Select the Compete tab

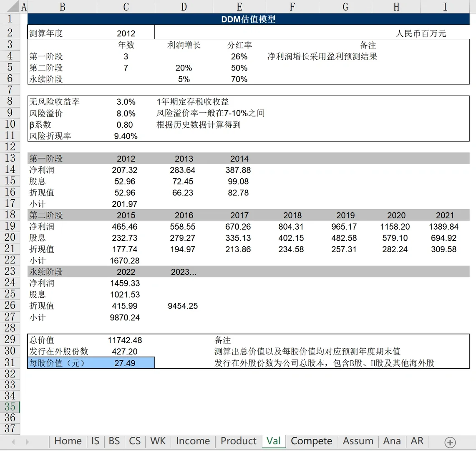312,441
